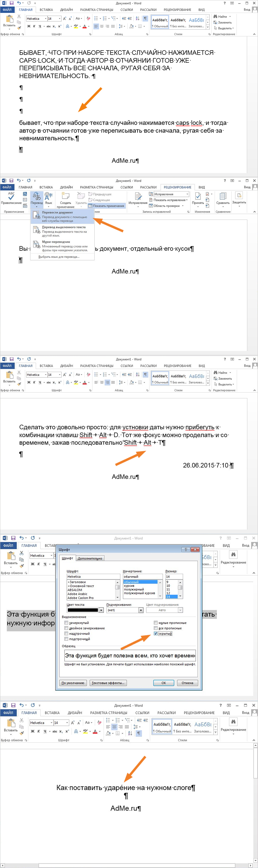Screen dimensions: 258x868
Task: Select полужирный in the Начертание list
Action: pos(134,589)
